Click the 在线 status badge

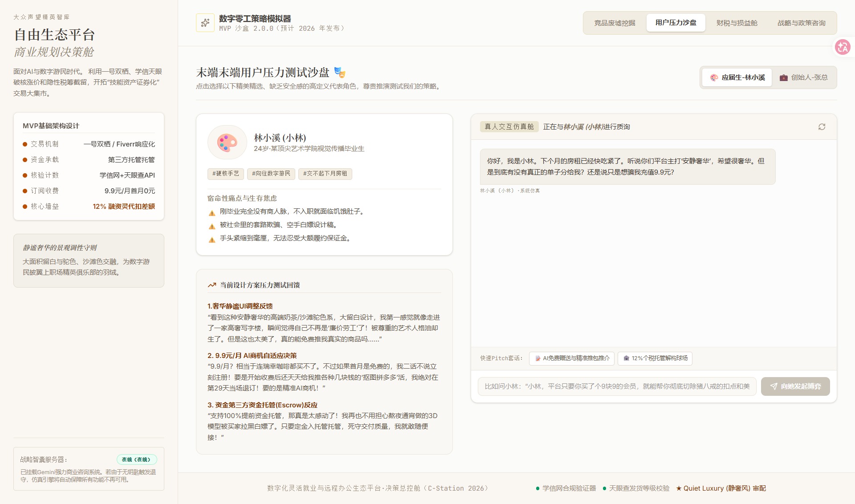[137, 459]
